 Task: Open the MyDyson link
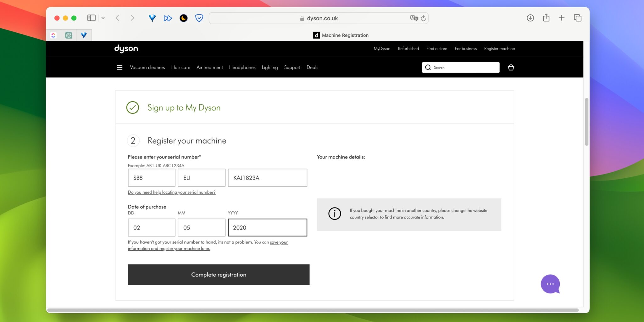pos(382,48)
